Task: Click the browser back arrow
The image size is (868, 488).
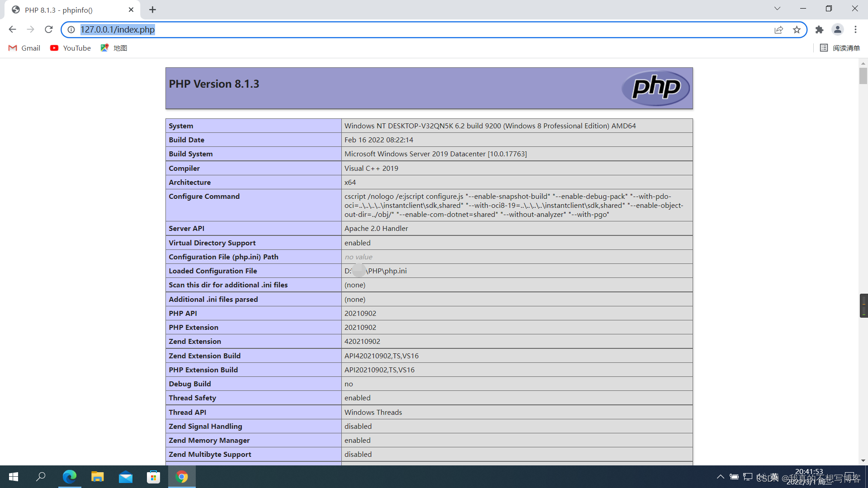Action: coord(12,29)
